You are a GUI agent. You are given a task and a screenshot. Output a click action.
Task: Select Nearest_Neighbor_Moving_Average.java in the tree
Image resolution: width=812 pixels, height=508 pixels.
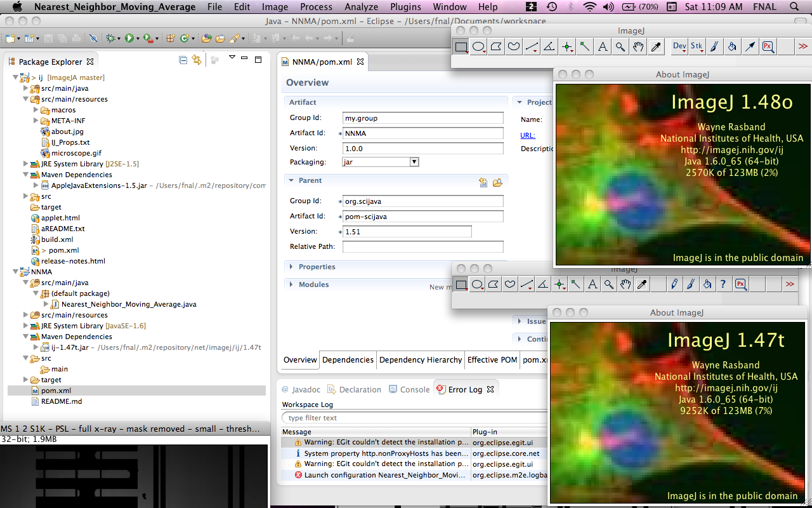tap(129, 304)
